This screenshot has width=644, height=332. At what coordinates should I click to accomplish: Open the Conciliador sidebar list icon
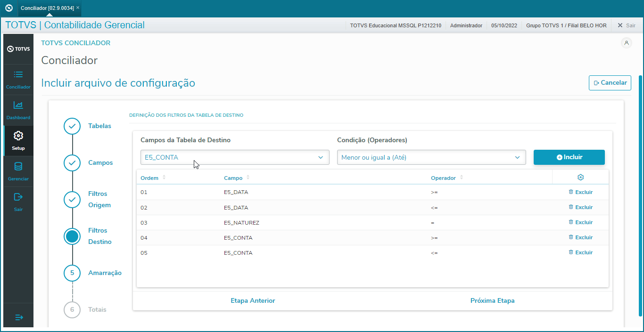18,74
